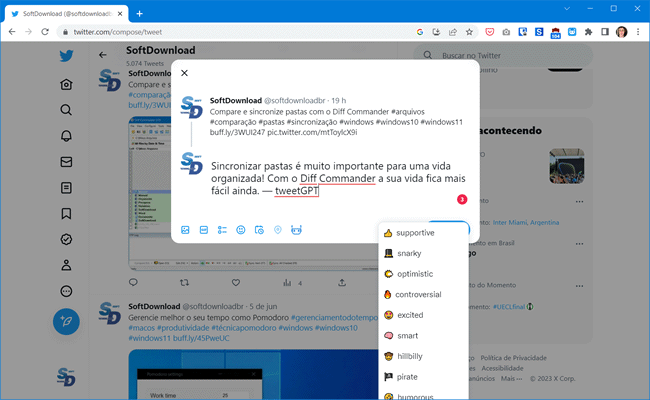The image size is (650, 400).
Task: Click the browser back arrow button
Action: tap(12, 32)
